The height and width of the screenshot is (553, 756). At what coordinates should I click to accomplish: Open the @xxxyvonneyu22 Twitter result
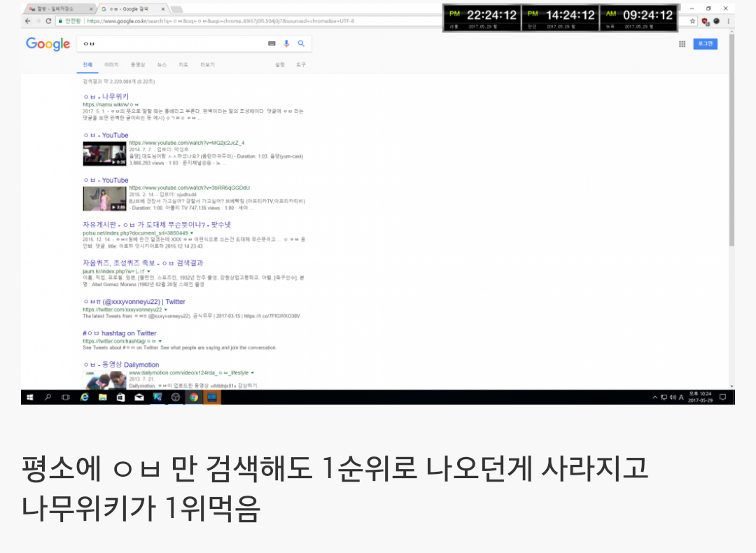click(x=134, y=302)
